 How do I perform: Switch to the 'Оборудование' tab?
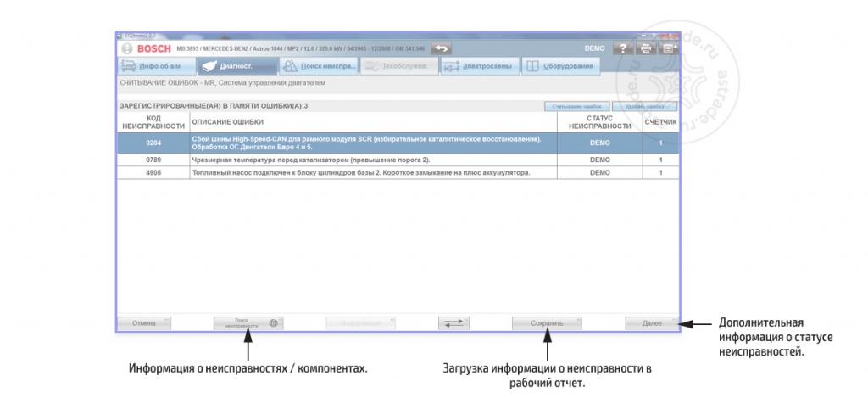561,66
